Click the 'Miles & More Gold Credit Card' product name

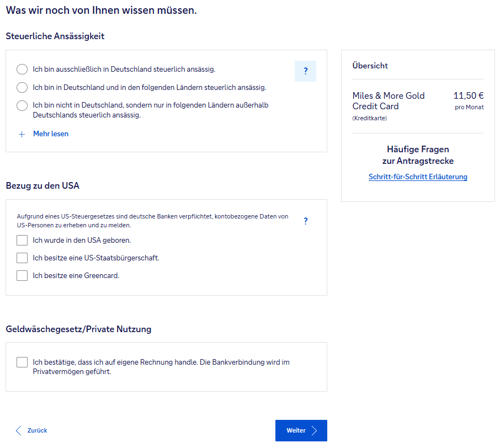point(389,101)
